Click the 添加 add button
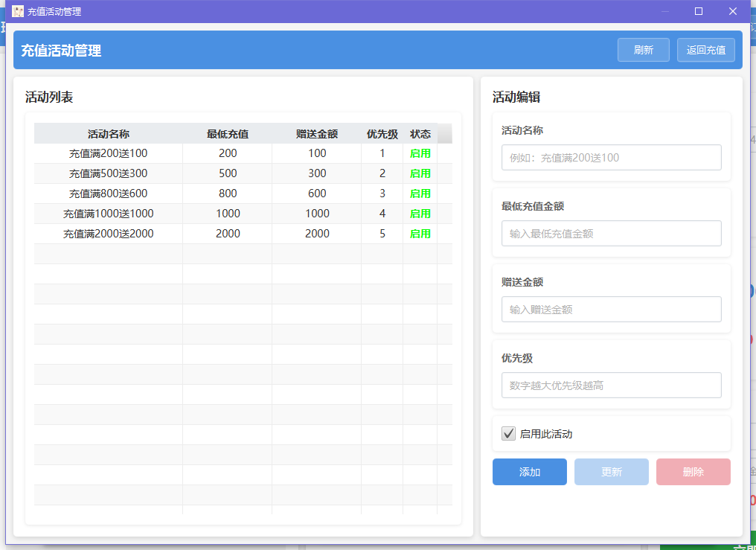The height and width of the screenshot is (550, 756). click(529, 472)
